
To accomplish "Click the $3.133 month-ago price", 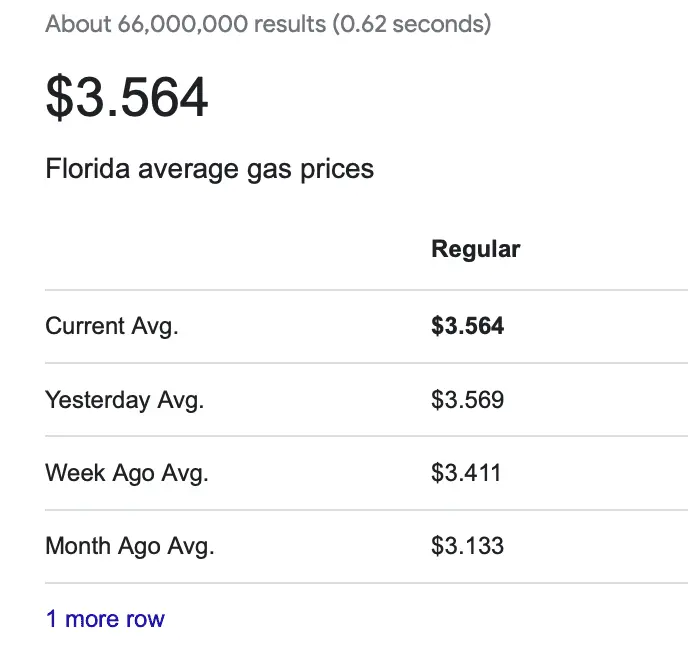I will [467, 546].
